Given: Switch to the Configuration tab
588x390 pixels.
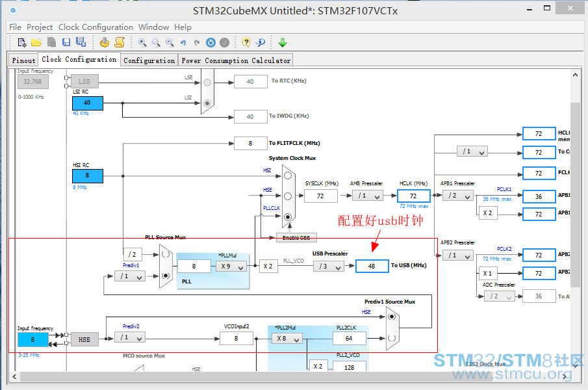Looking at the screenshot, I should coord(149,60).
